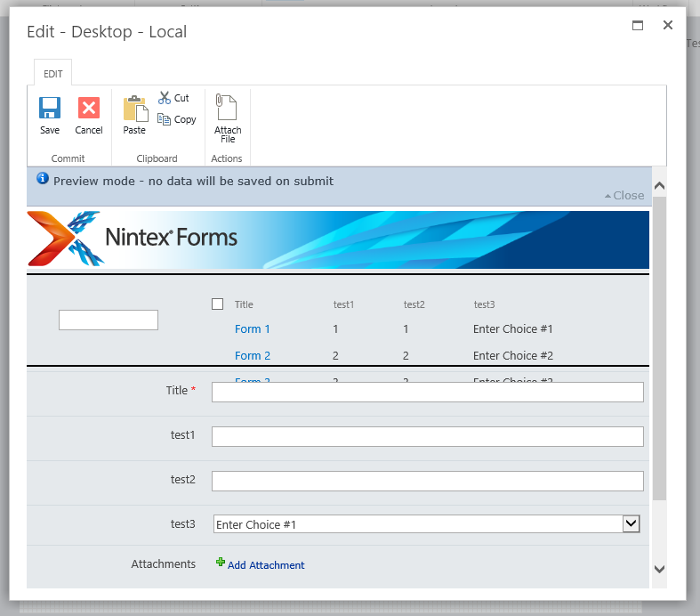700x616 pixels.
Task: Tick the select-all checkbox beside Title header
Action: (x=217, y=304)
